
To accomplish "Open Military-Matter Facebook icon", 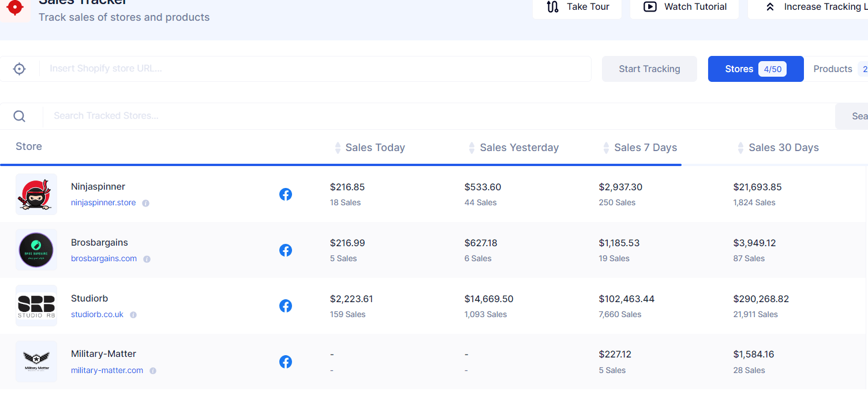I will tap(285, 362).
